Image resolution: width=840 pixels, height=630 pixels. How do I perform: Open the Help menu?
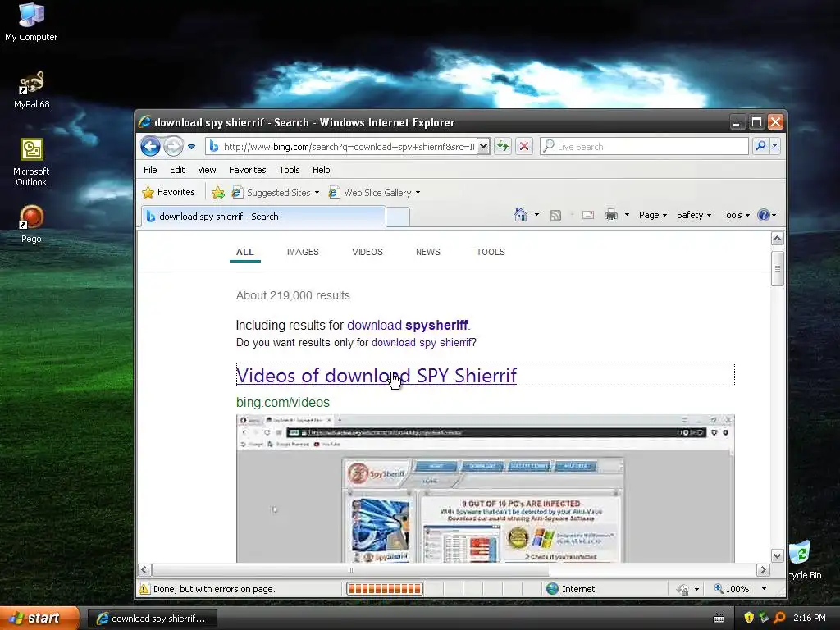321,170
